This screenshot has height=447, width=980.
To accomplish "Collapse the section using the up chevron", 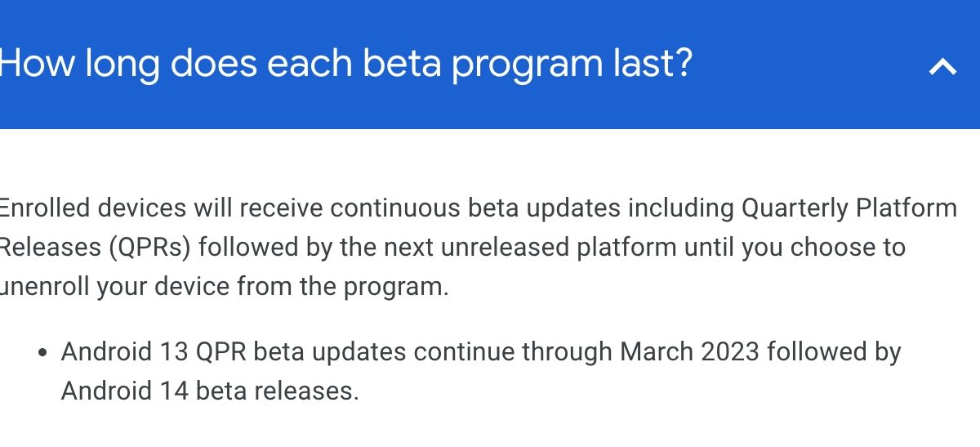I will [x=942, y=66].
